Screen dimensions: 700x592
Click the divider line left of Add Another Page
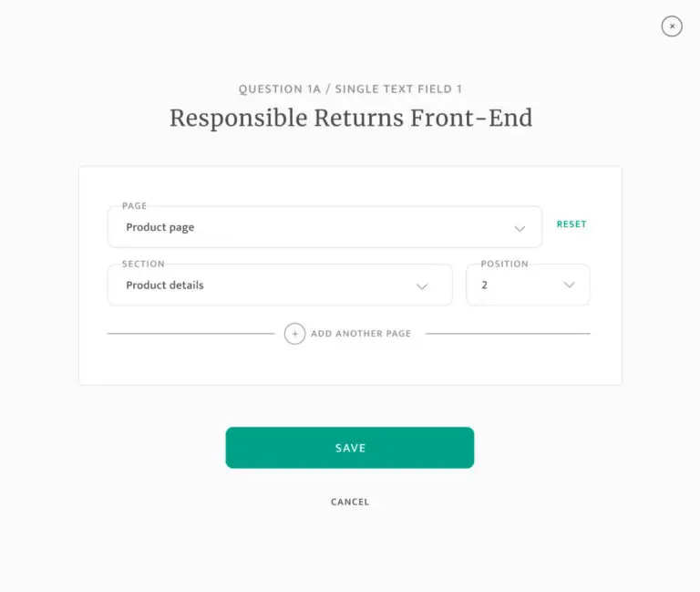[190, 334]
